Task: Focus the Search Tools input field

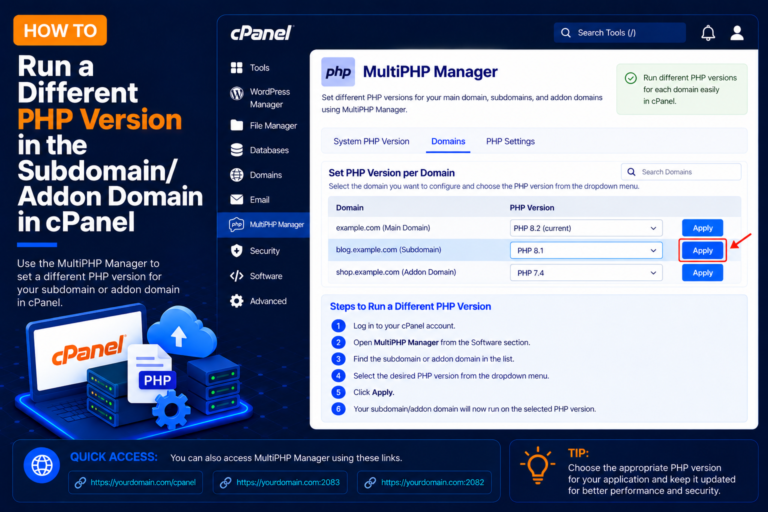Action: 620,33
